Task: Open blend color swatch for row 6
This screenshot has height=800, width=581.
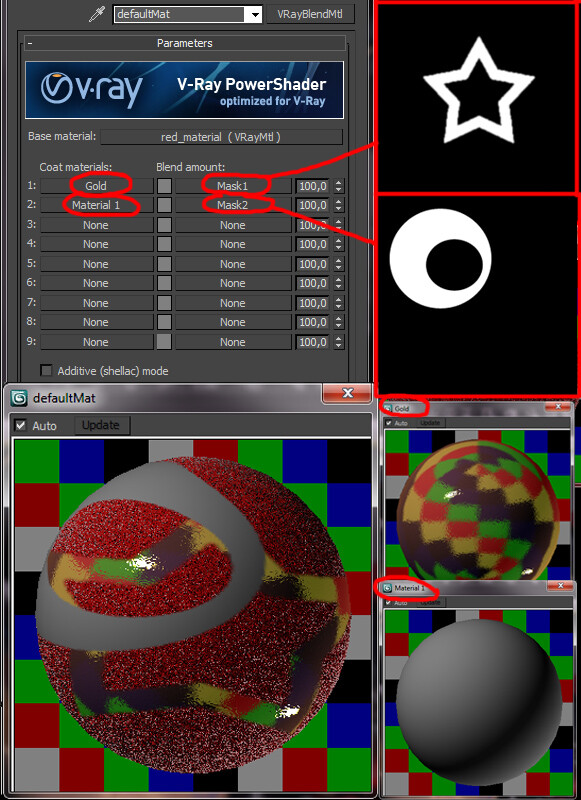Action: click(164, 283)
